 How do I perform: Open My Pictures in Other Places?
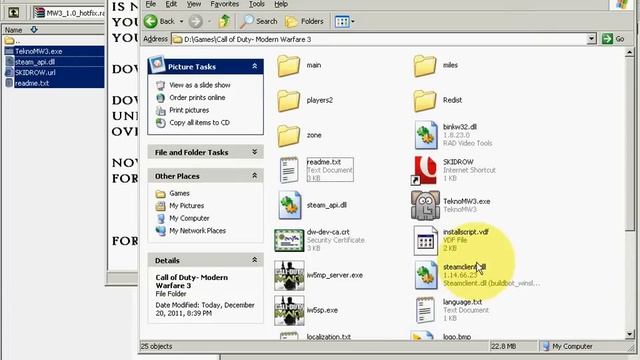coord(187,206)
